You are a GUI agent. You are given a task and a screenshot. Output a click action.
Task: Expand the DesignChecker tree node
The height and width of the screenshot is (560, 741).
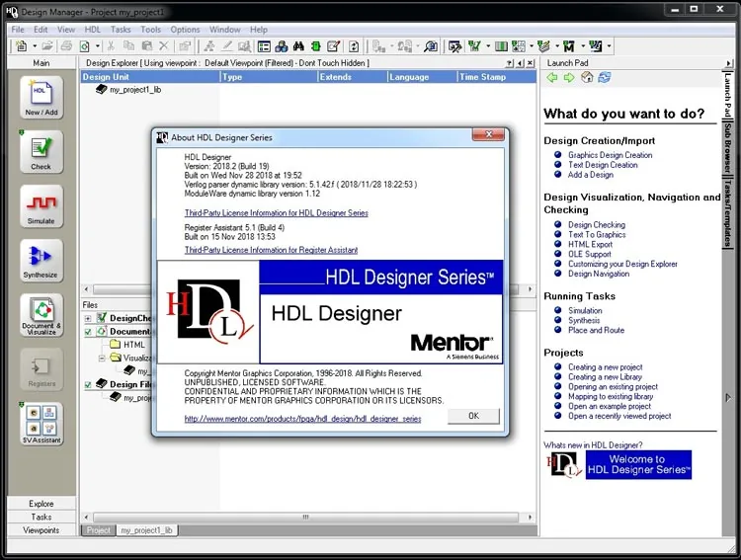pyautogui.click(x=88, y=318)
